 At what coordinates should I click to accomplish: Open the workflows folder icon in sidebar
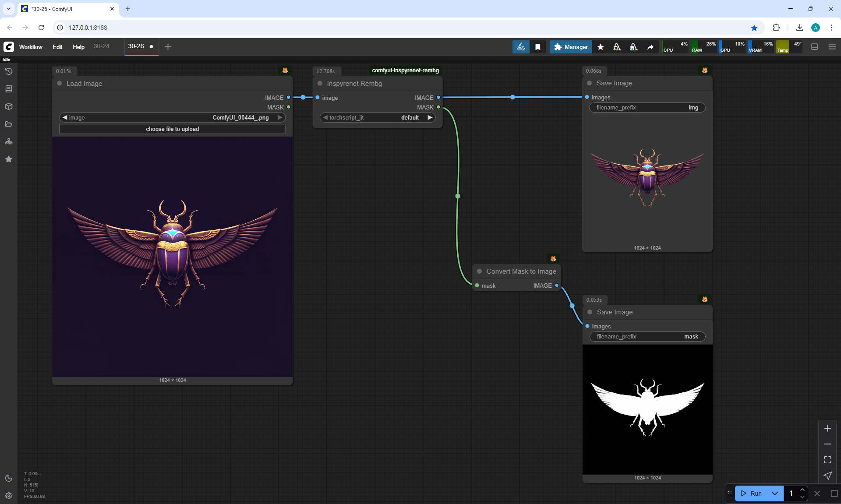pos(9,124)
